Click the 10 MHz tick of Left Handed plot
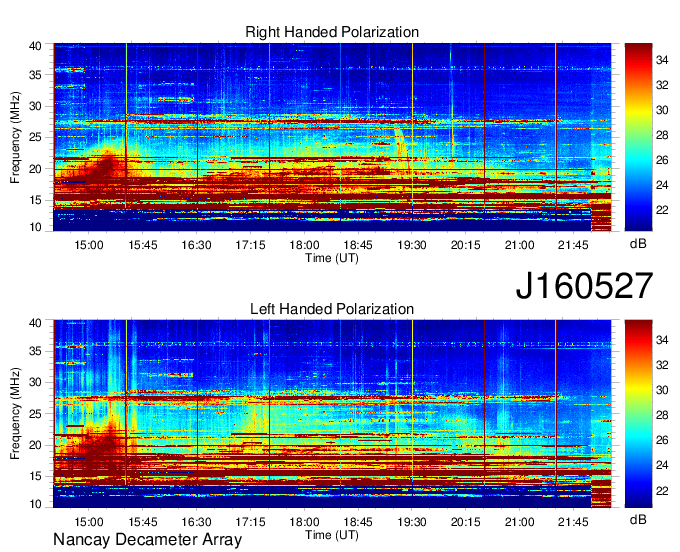680x552 pixels. [35, 504]
